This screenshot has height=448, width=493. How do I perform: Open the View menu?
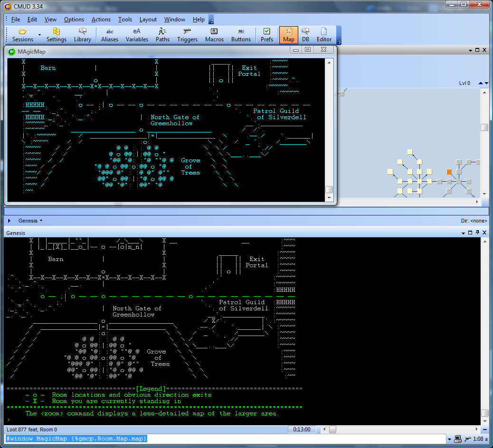(x=50, y=19)
